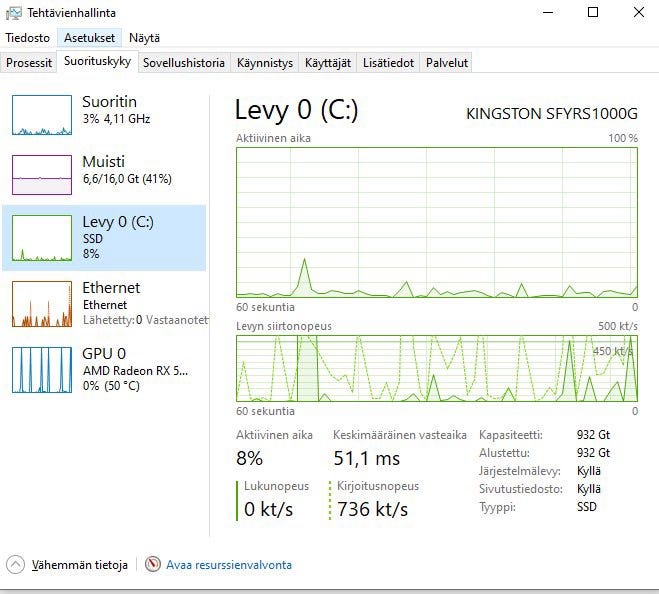The image size is (659, 594).
Task: Click the Aktiivinen aika disk graph
Action: pos(437,222)
